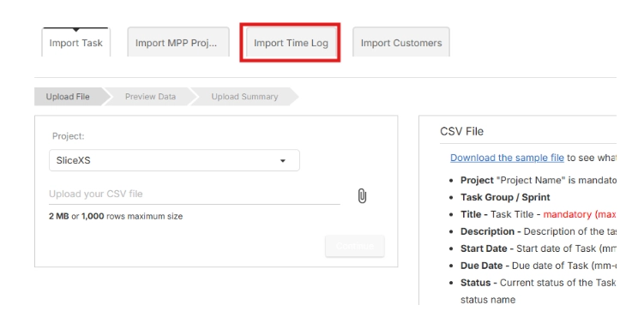Click the 'Due Date -' bullet text
Viewport: 644px width, 323px height.
pos(485,266)
